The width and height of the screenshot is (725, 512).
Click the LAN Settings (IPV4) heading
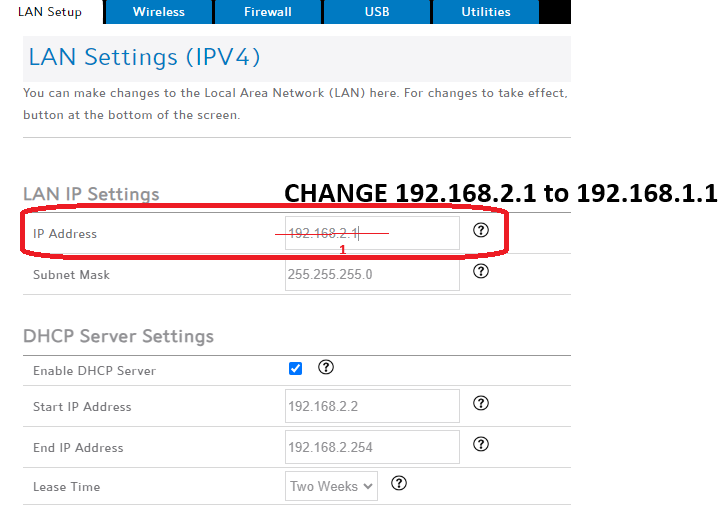(x=144, y=57)
